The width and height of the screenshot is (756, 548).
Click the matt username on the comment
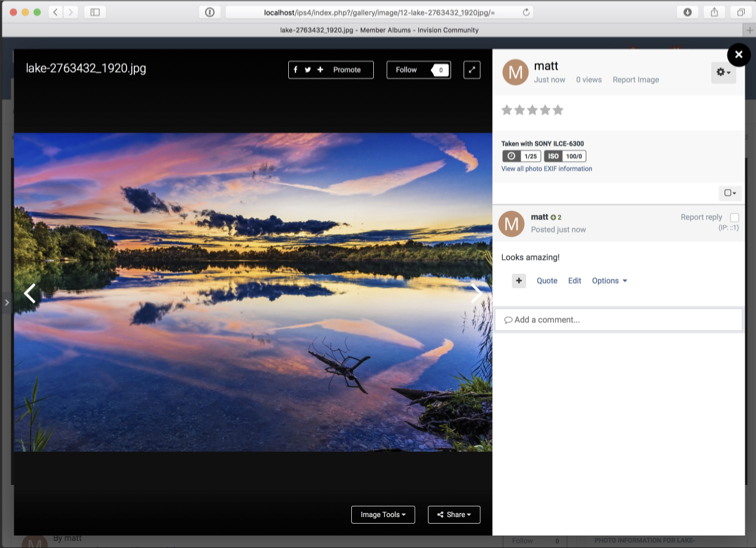(x=540, y=217)
